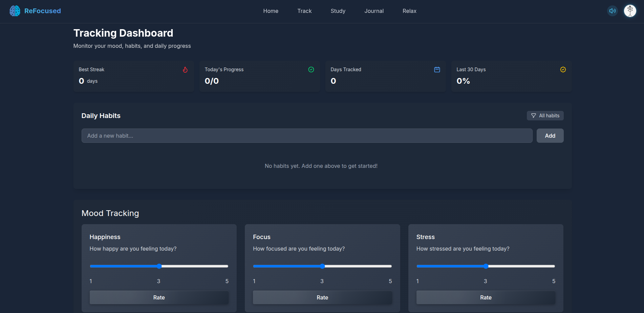The width and height of the screenshot is (644, 313).
Task: Click the Days Tracked calendar icon
Action: coord(437,70)
